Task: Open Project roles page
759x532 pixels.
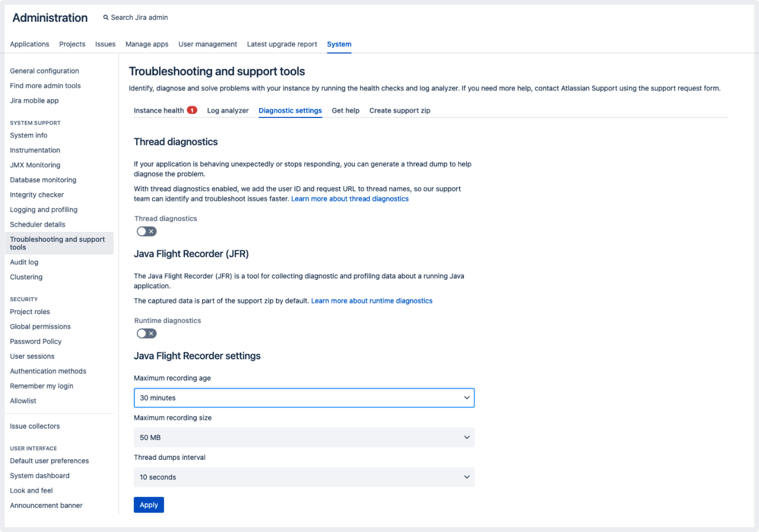Action: (30, 312)
